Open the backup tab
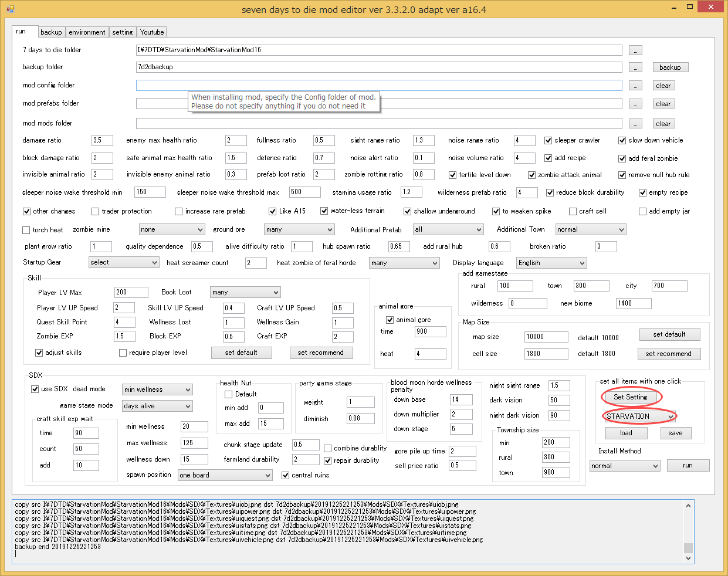Viewport: 728px width, 576px height. point(52,32)
